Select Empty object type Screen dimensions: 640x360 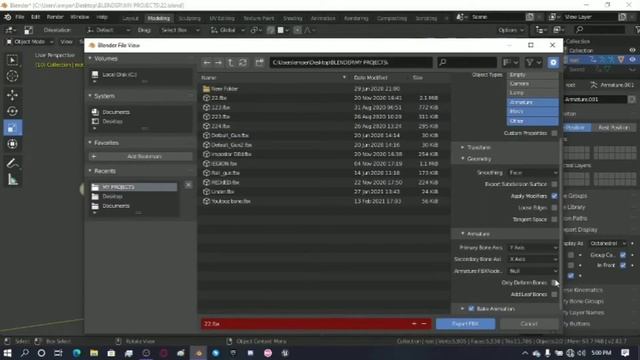coord(533,75)
